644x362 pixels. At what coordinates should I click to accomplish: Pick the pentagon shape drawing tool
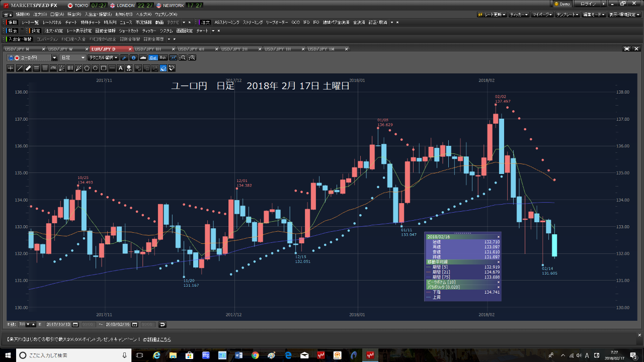point(87,68)
